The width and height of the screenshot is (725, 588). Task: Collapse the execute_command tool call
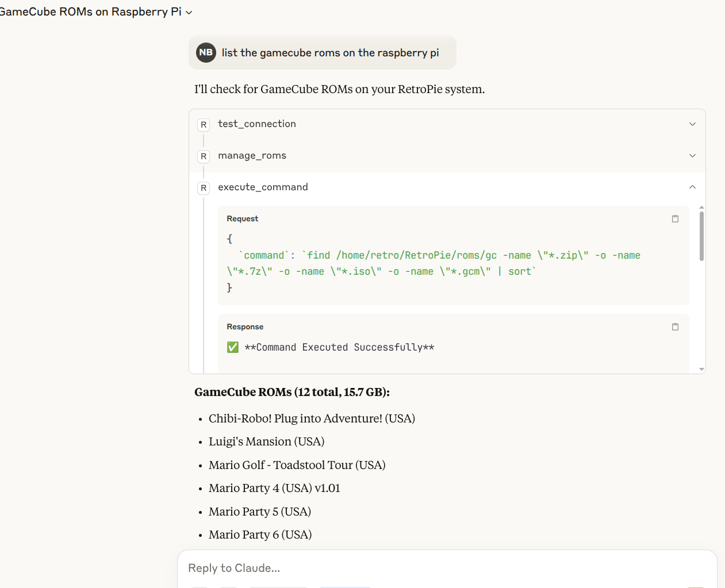coord(692,187)
